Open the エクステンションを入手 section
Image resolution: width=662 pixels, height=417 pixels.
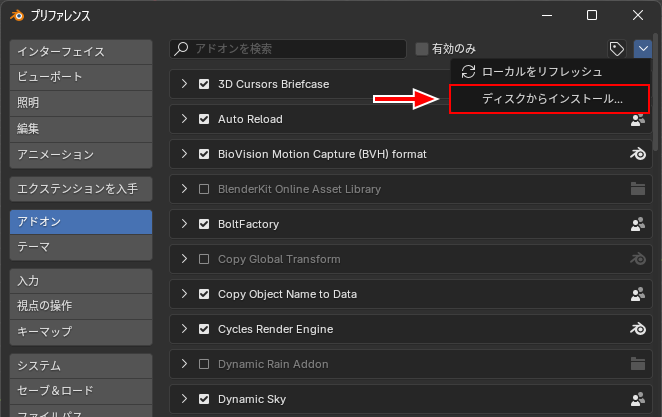tap(80, 188)
